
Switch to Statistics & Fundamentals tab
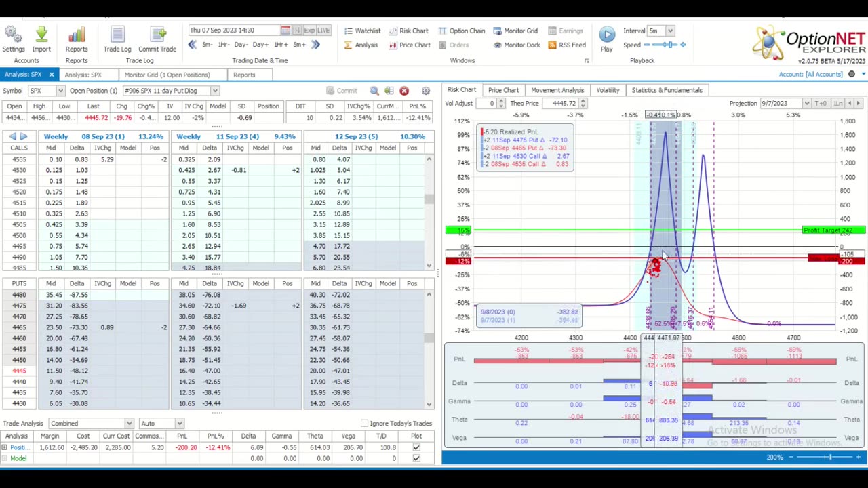tap(667, 90)
